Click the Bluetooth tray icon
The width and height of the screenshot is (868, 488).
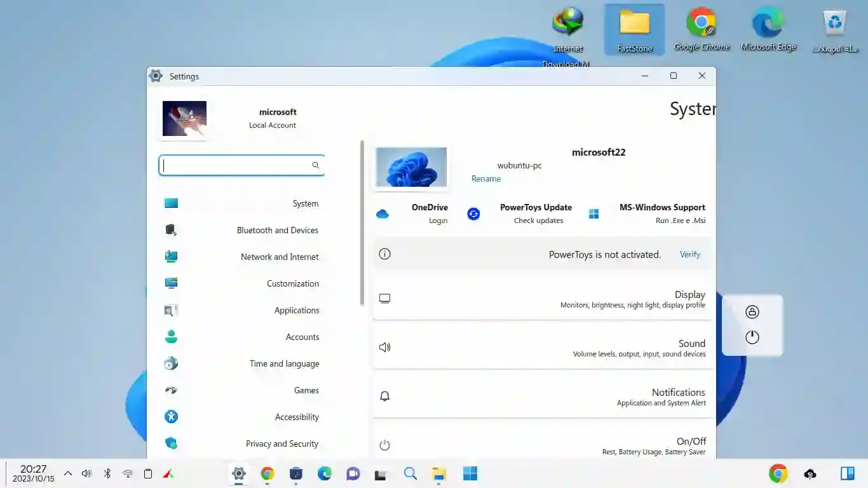click(107, 473)
